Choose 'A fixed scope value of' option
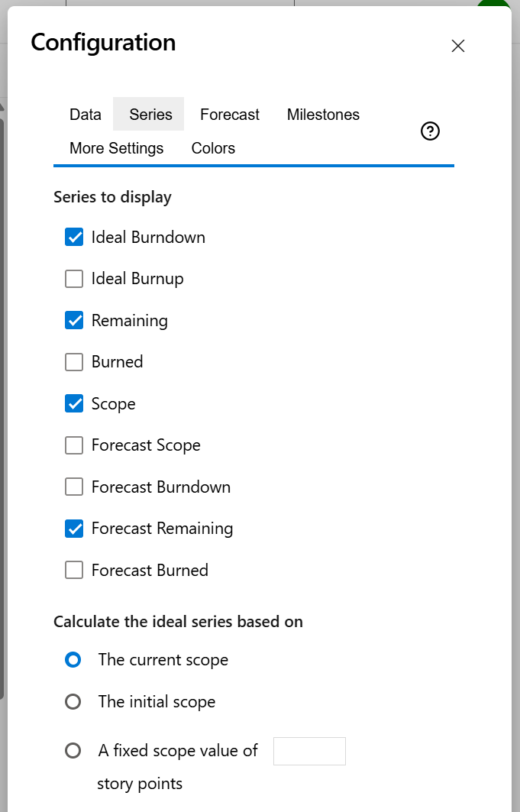 pyautogui.click(x=73, y=750)
